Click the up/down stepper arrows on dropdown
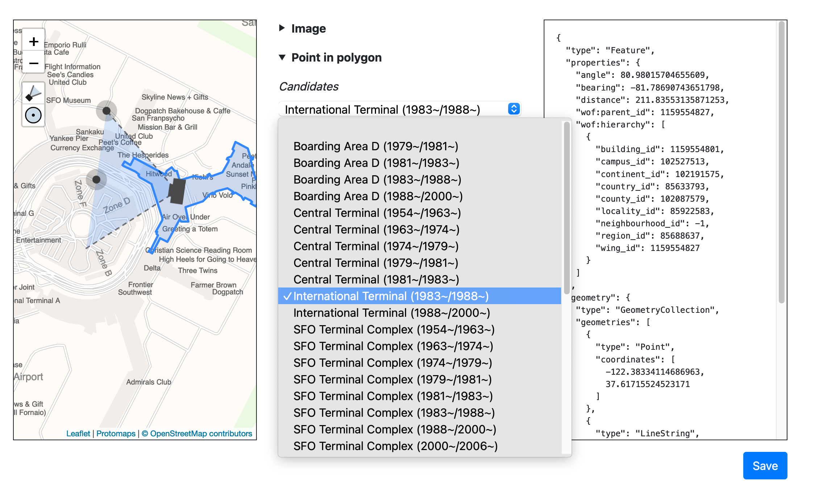Screen dimensions: 815x504 [513, 110]
